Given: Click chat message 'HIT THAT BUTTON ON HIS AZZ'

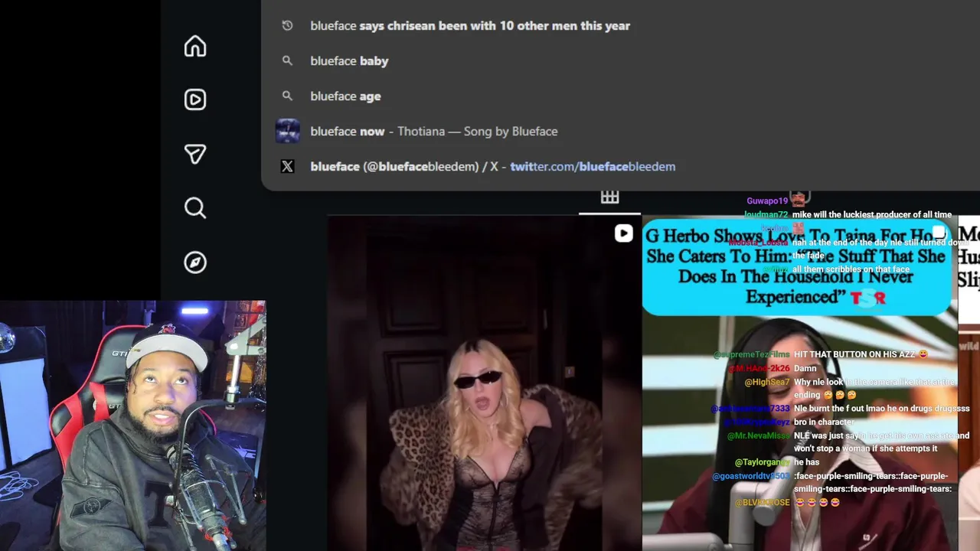Looking at the screenshot, I should (x=861, y=354).
